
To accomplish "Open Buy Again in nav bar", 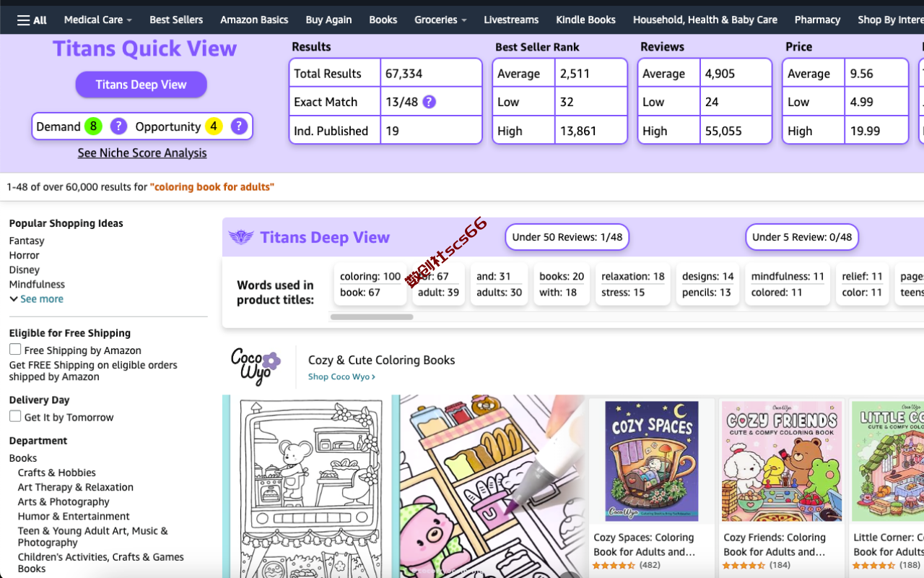I will click(328, 20).
